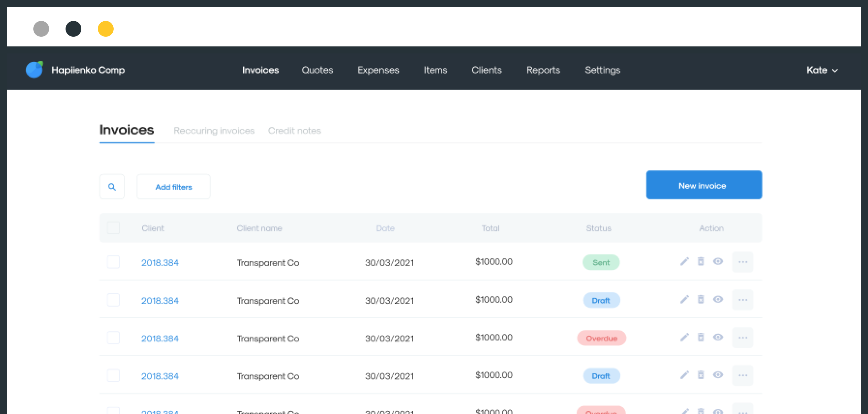This screenshot has width=868, height=414.
Task: Click the search magnifier icon button
Action: (x=112, y=187)
